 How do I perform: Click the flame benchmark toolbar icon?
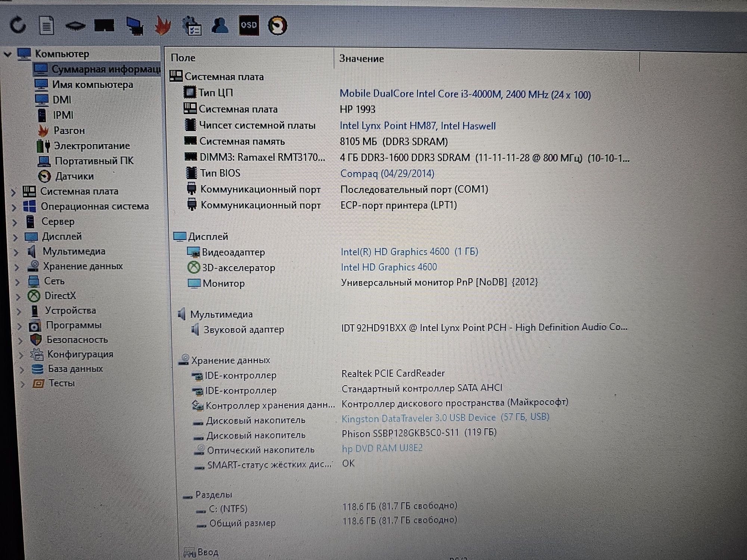tap(163, 26)
